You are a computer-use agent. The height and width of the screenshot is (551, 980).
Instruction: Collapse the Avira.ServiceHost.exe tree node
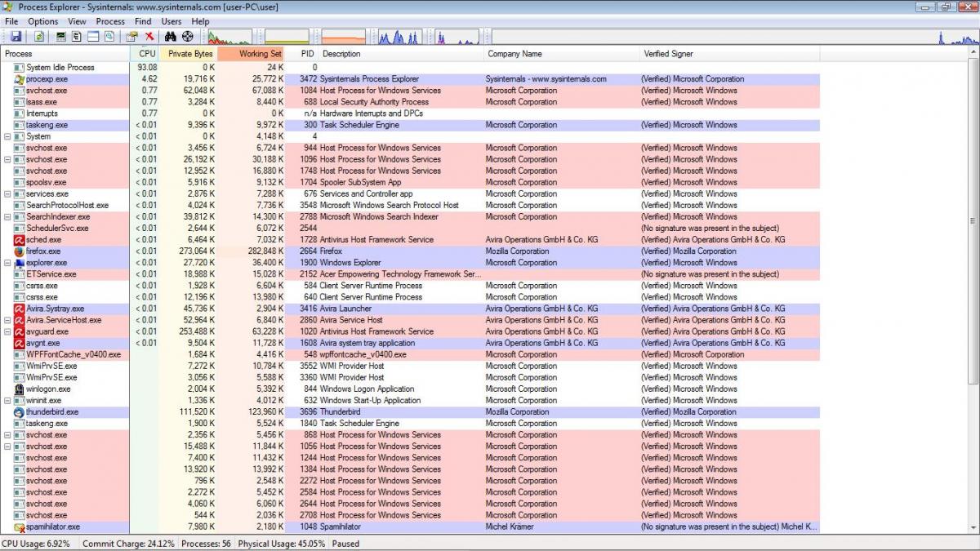pos(8,320)
